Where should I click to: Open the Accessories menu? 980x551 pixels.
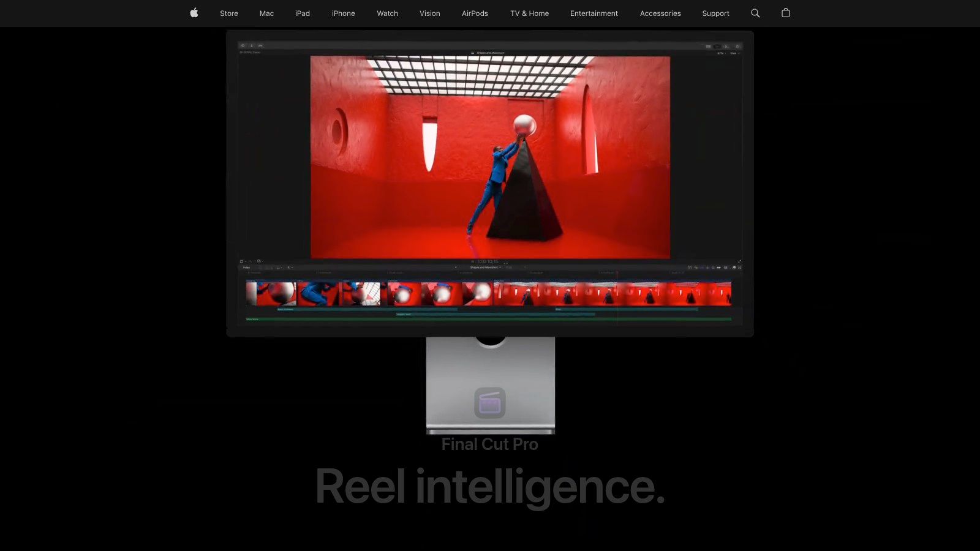pyautogui.click(x=660, y=13)
